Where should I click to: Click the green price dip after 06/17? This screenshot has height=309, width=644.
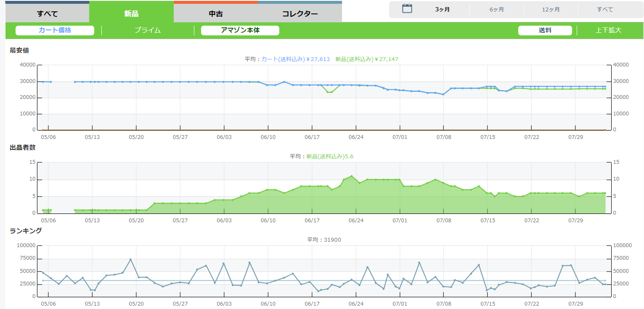(x=329, y=92)
